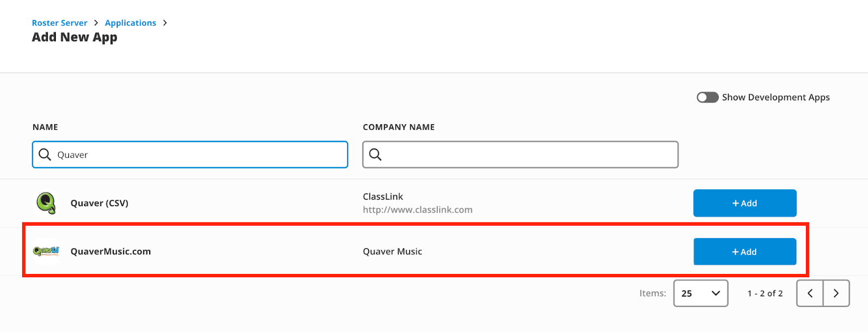This screenshot has height=332, width=868.
Task: Open Roster Server breadcrumb link
Action: click(x=60, y=23)
